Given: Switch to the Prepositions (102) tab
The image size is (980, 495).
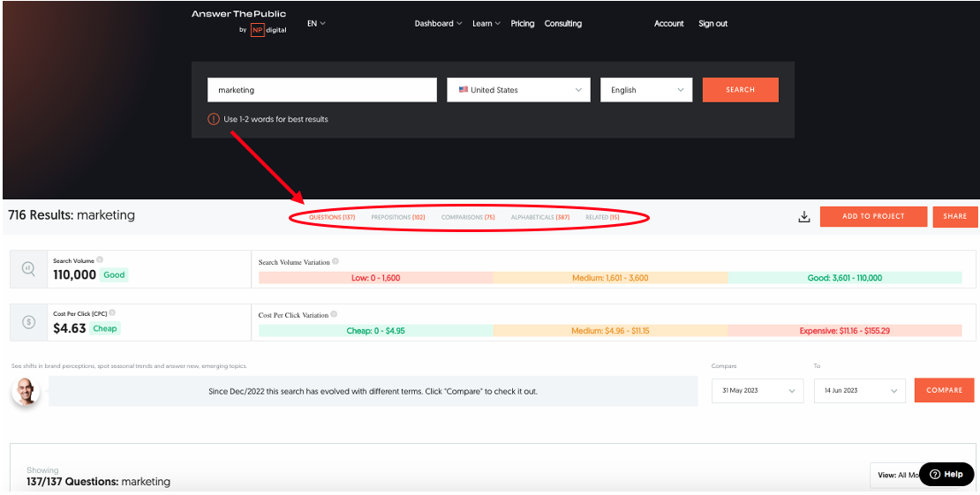Looking at the screenshot, I should [398, 217].
